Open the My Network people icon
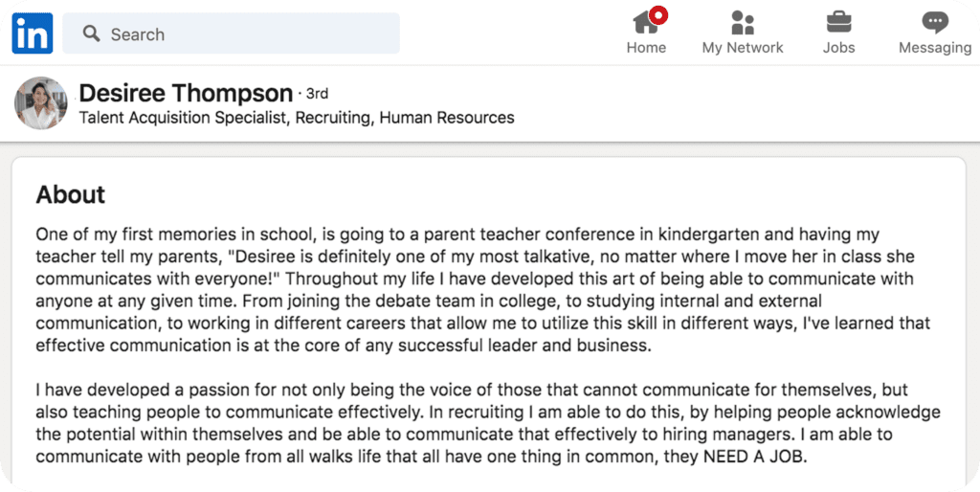980x492 pixels. pos(743,23)
